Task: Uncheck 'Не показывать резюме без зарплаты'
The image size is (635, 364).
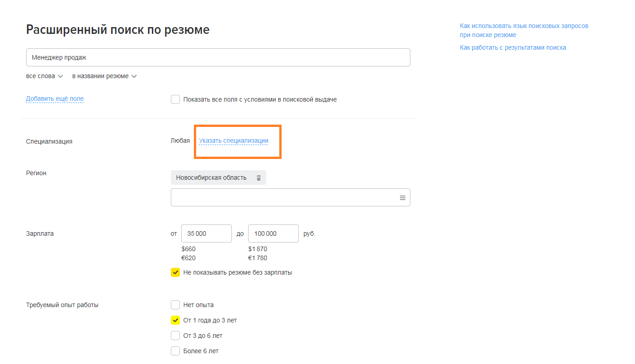Action: click(175, 272)
